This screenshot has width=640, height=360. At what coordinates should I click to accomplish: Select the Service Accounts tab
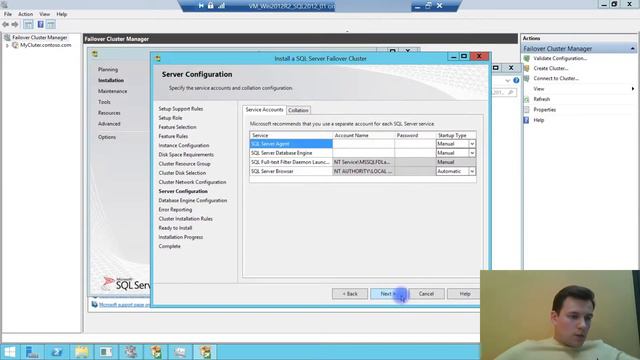tap(264, 110)
